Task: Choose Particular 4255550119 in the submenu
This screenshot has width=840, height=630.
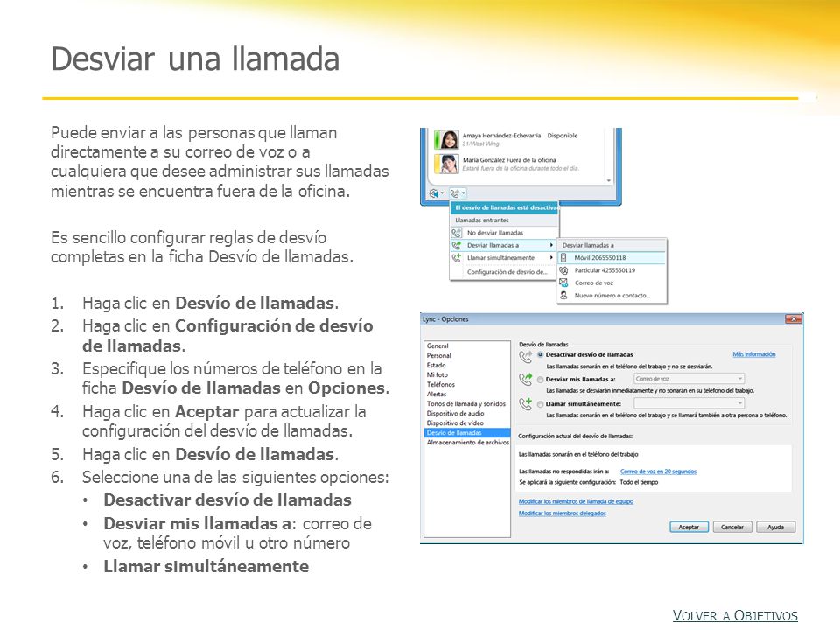Action: [x=612, y=270]
